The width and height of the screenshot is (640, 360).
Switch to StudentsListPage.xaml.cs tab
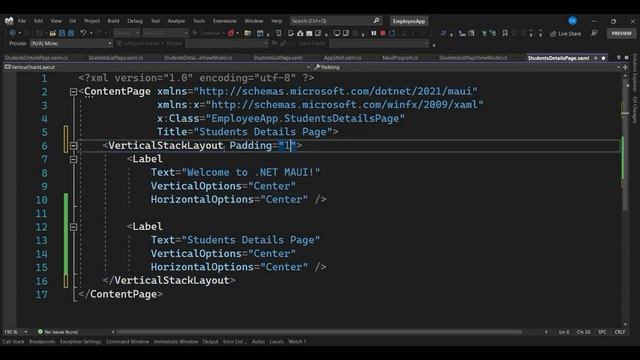click(116, 58)
